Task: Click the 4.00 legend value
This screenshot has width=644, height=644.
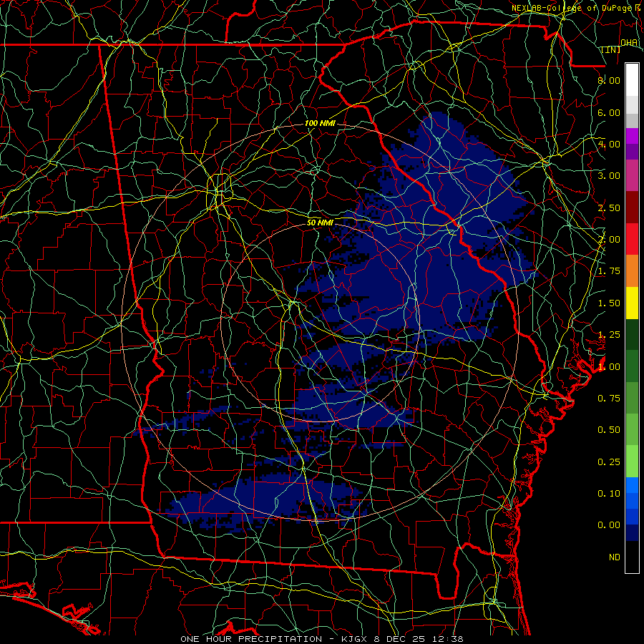Action: [x=609, y=144]
